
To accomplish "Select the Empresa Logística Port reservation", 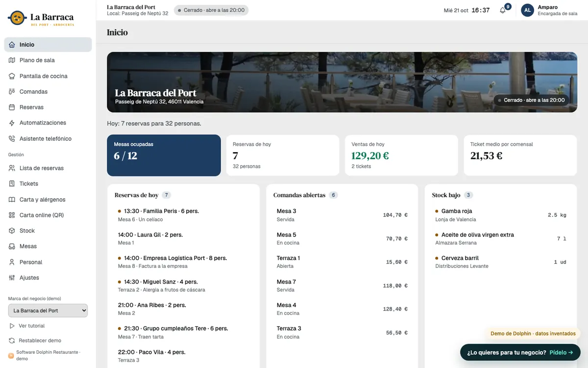I will click(183, 262).
